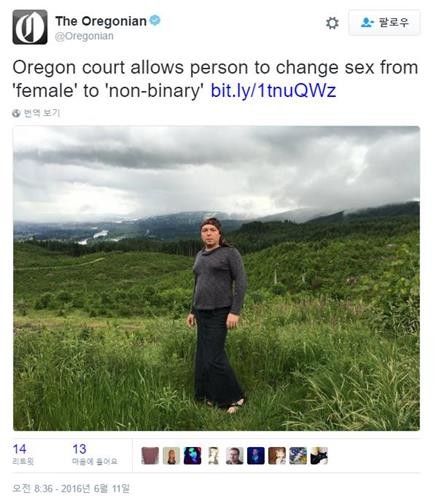443x500 pixels.
Task: Click the blonde woman liker avatar
Action: pyautogui.click(x=171, y=456)
